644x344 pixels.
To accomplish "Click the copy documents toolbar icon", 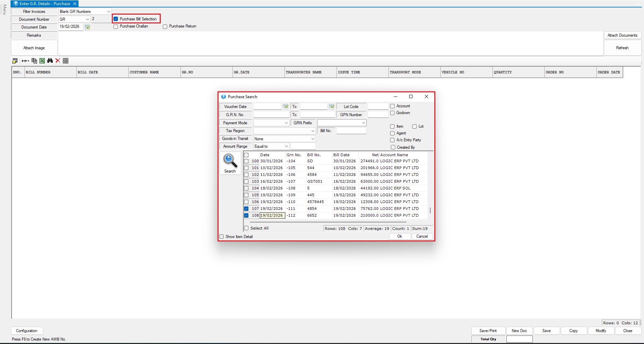I will pos(34,61).
